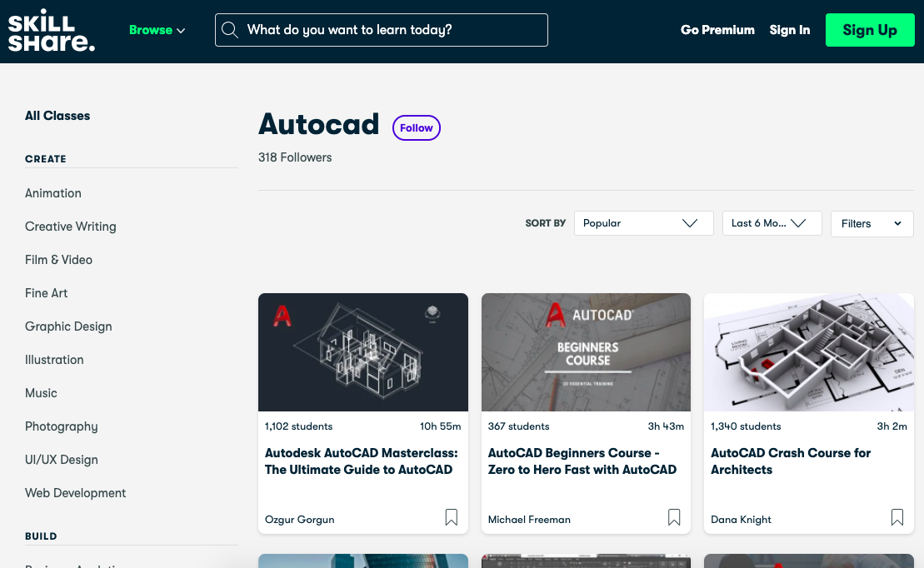Click teacher name Michael Freeman
Image resolution: width=924 pixels, height=568 pixels.
(x=529, y=520)
